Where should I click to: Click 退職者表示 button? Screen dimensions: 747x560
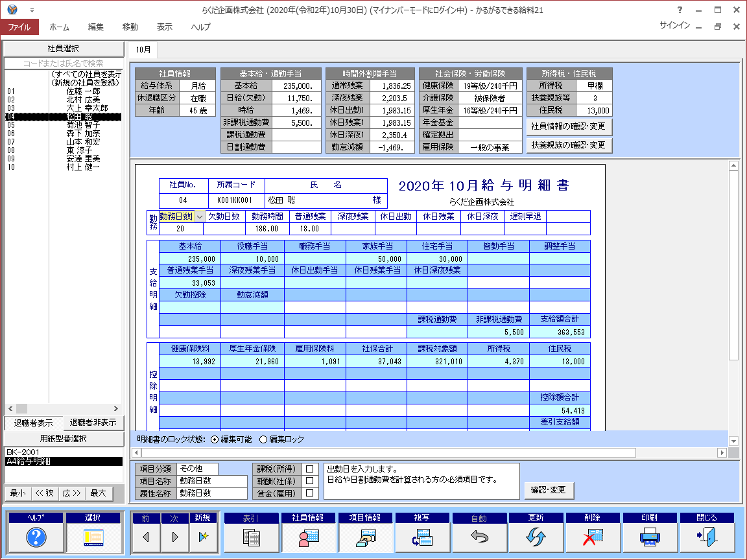pos(33,423)
